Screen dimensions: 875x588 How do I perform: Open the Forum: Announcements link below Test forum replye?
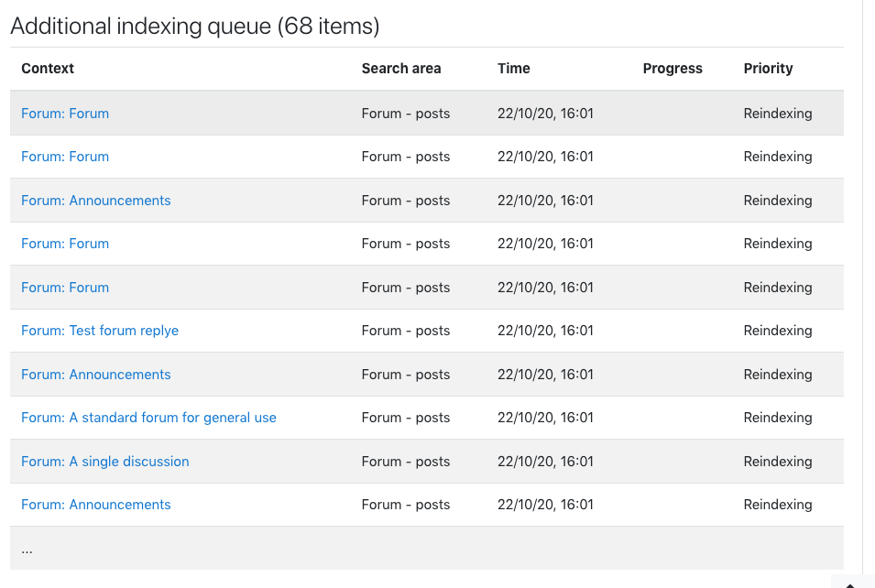[96, 375]
